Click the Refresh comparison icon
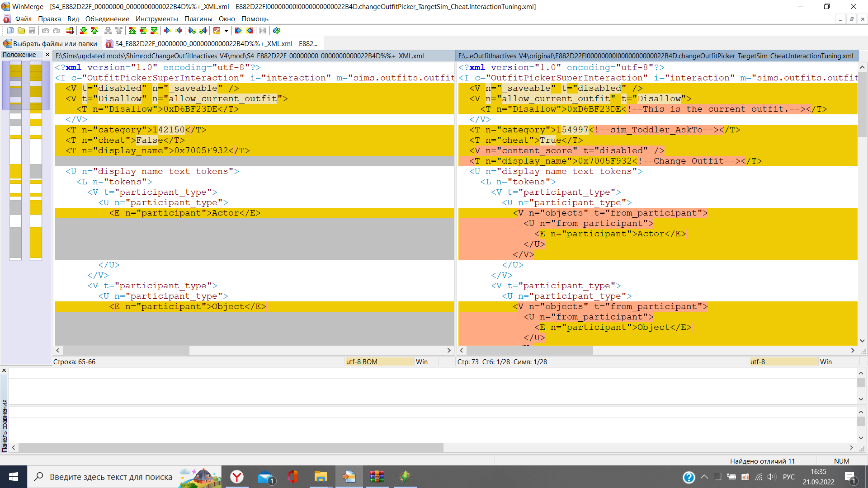 [x=277, y=31]
